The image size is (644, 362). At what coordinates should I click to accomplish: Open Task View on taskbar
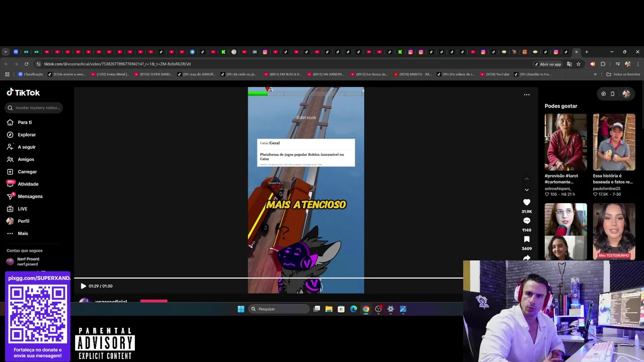tap(316, 309)
